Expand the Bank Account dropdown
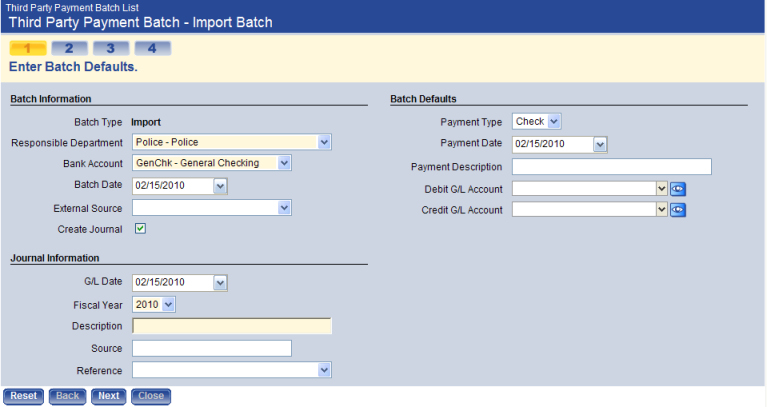767x407 pixels. [285, 163]
